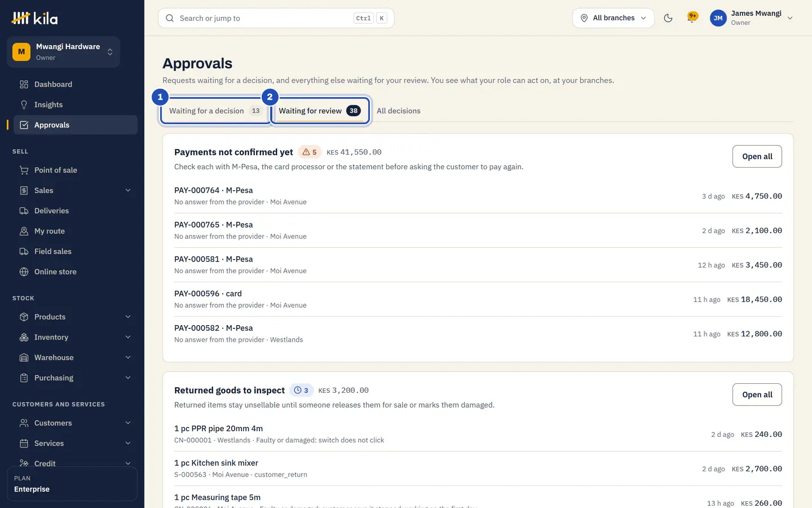Open the My route person-pin icon
Screen dimensions: 812x508
pyautogui.click(x=24, y=231)
